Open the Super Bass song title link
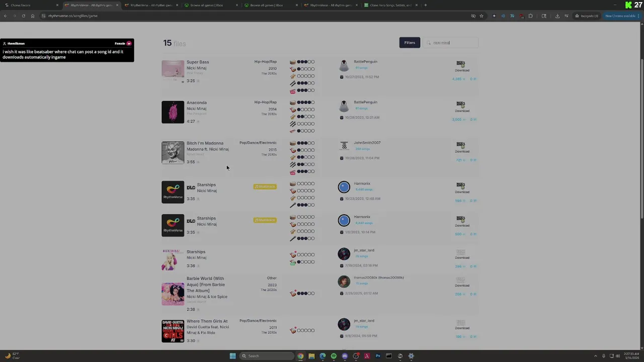This screenshot has height=362, width=644. click(x=198, y=62)
